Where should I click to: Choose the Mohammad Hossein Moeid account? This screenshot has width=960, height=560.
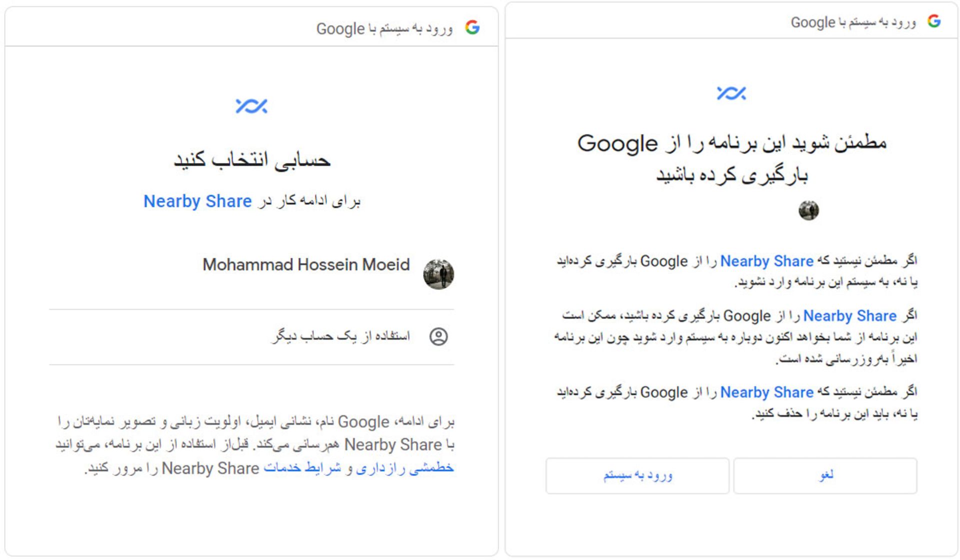[x=251, y=274]
